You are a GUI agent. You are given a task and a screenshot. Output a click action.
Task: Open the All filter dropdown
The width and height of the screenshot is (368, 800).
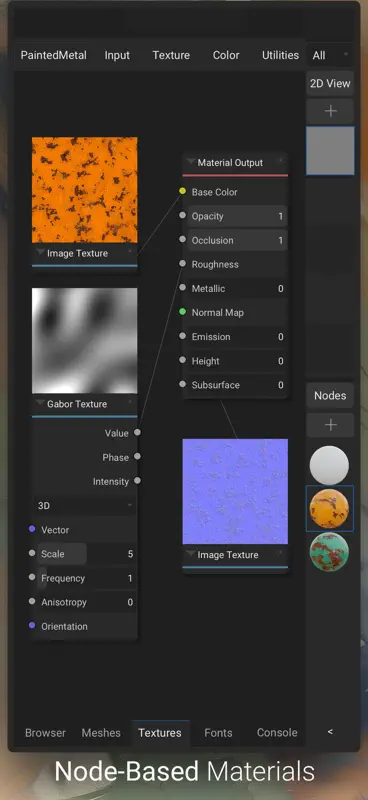tap(330, 55)
